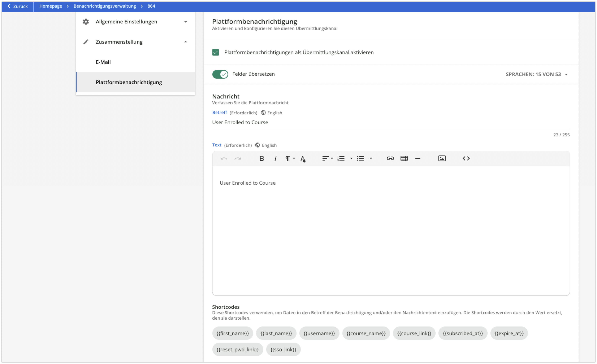This screenshot has width=597, height=364.
Task: Toggle italic formatting in text editor
Action: coord(275,159)
